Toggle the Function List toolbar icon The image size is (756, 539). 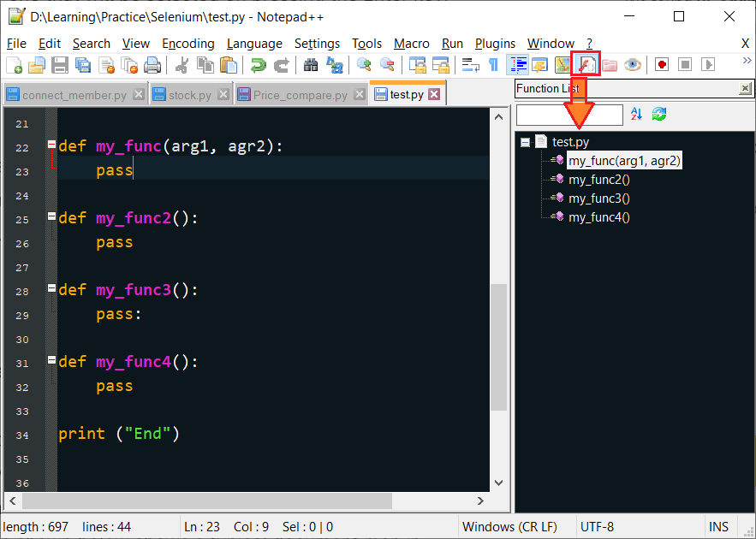pos(586,64)
